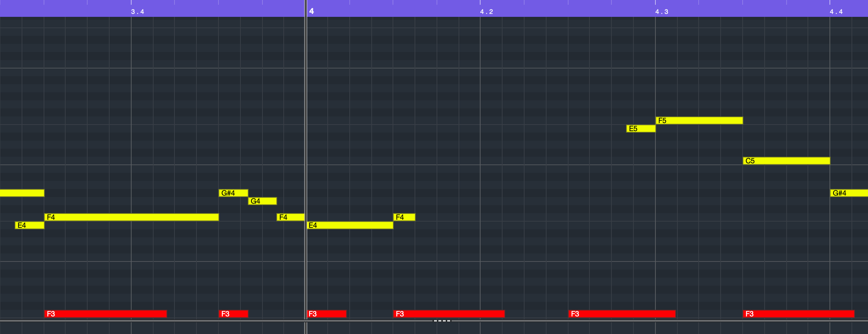The width and height of the screenshot is (868, 334).
Task: Select the red F3 note starting at bar 4
Action: coord(326,314)
